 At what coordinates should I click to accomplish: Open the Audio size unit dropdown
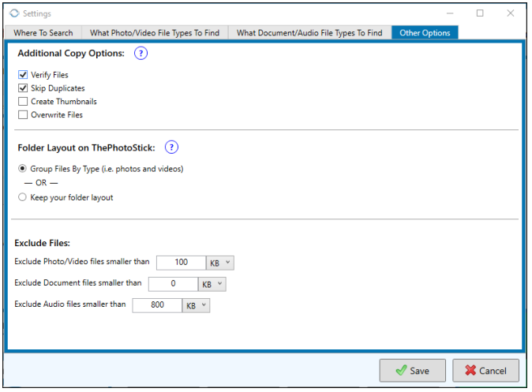pyautogui.click(x=196, y=305)
